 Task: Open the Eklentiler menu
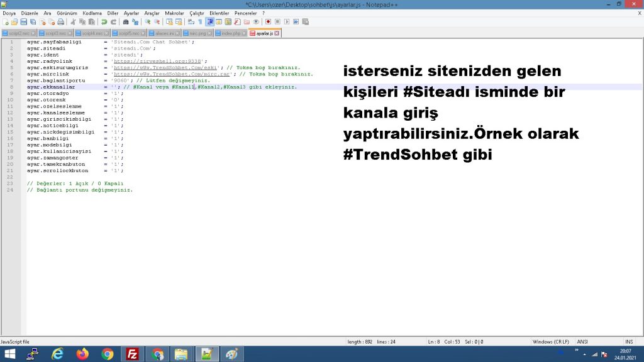(x=219, y=13)
